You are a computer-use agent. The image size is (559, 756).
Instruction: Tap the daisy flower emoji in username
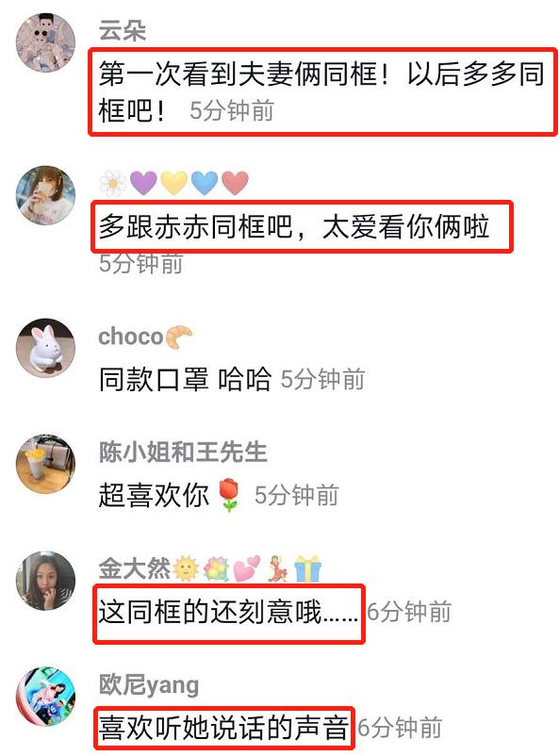[113, 183]
